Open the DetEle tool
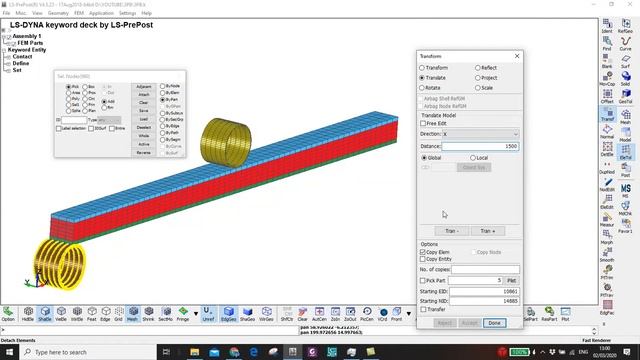The image size is (640, 360). (x=607, y=149)
